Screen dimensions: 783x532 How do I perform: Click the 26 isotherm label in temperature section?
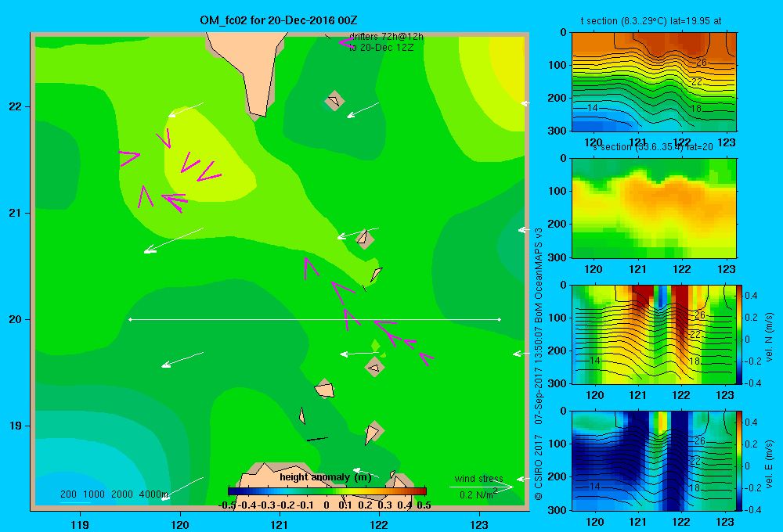(701, 63)
